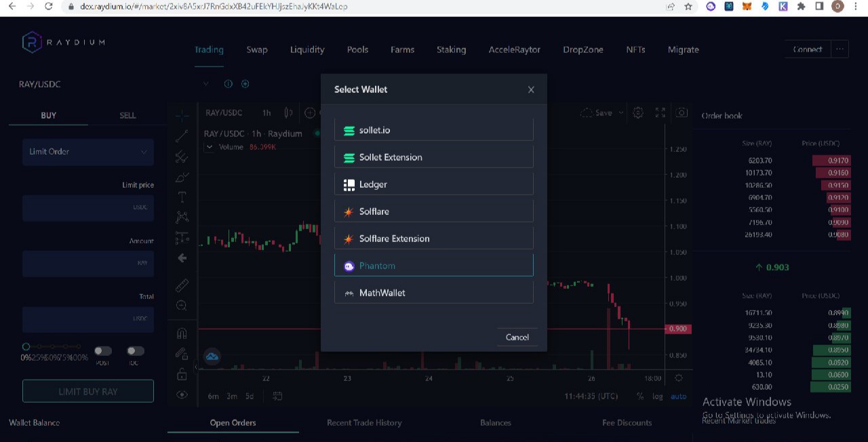Toggle the auto scale option
The width and height of the screenshot is (868, 442).
point(678,397)
